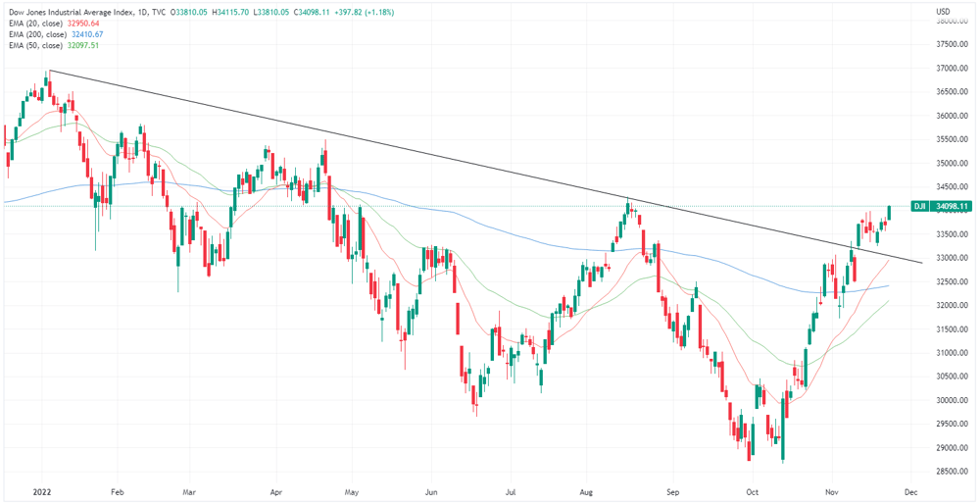The height and width of the screenshot is (504, 980).
Task: Click the 2022 label on time axis
Action: pos(42,493)
